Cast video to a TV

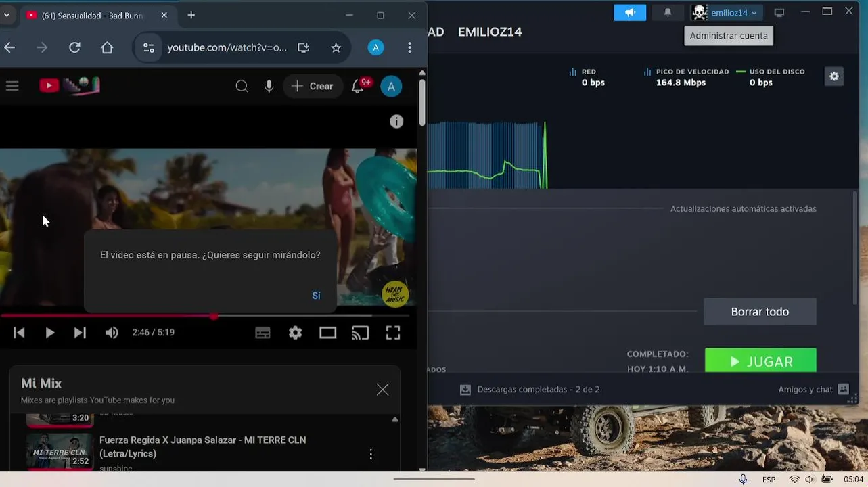[x=361, y=332]
